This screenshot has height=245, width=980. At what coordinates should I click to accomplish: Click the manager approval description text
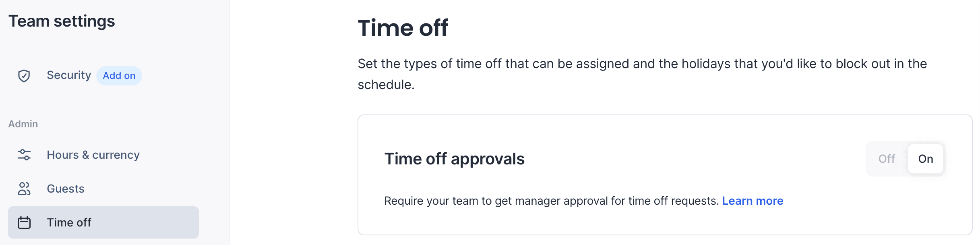[551, 201]
